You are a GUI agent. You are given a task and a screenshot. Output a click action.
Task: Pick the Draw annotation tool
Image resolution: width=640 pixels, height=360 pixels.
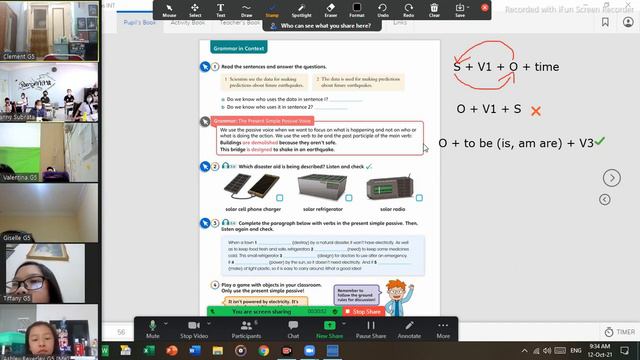(x=247, y=10)
